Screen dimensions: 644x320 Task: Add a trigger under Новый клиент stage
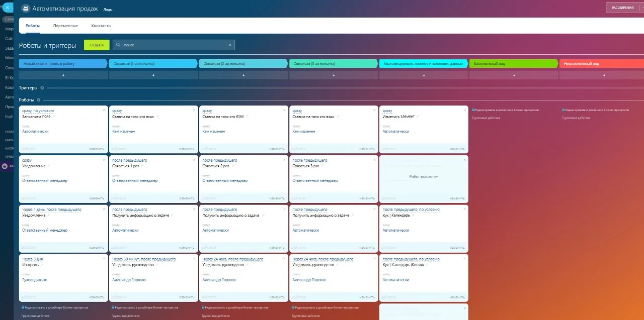pos(63,75)
